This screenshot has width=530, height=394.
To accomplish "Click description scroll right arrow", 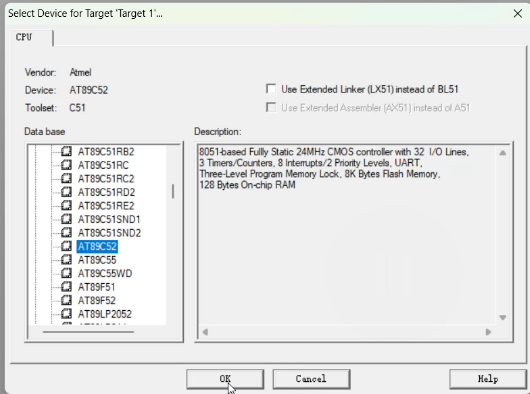I will [488, 332].
